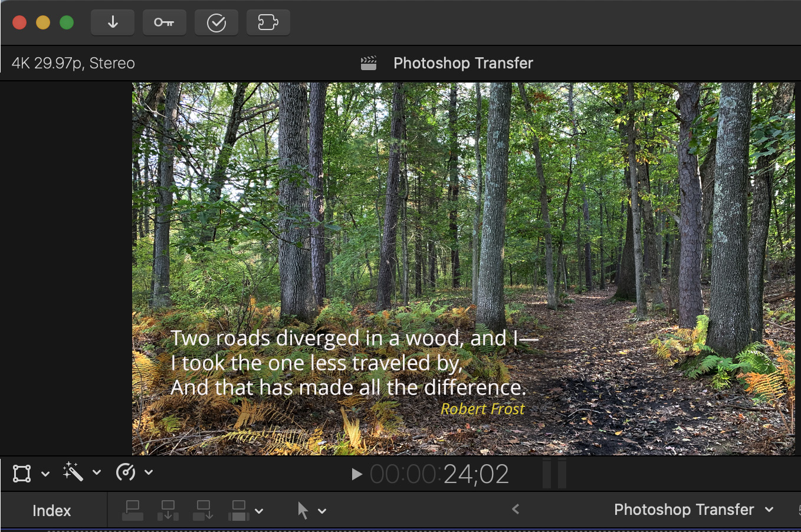Viewport: 801px width, 532px height.
Task: Click the Insert clip edit icon
Action: [x=168, y=510]
